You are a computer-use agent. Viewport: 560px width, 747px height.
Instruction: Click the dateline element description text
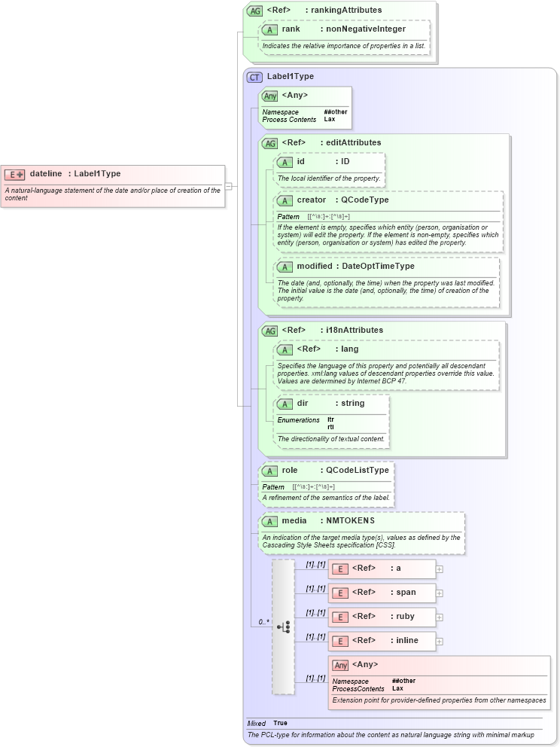(x=112, y=194)
